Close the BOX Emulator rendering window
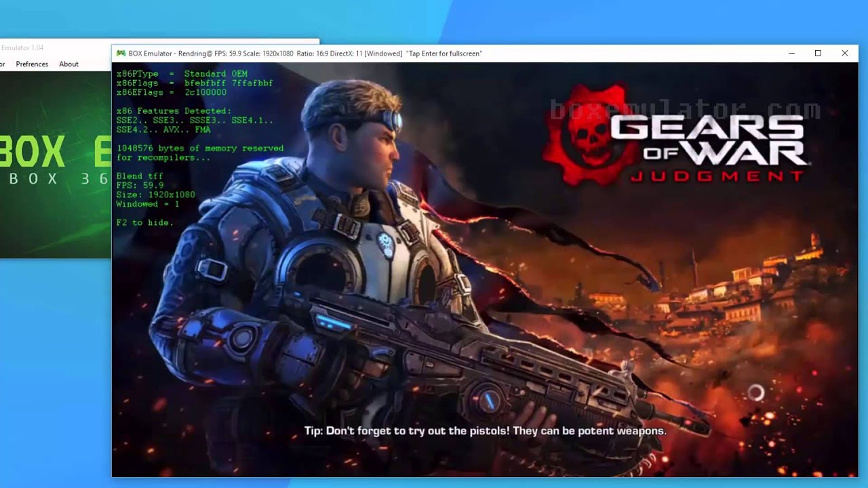 pyautogui.click(x=844, y=53)
